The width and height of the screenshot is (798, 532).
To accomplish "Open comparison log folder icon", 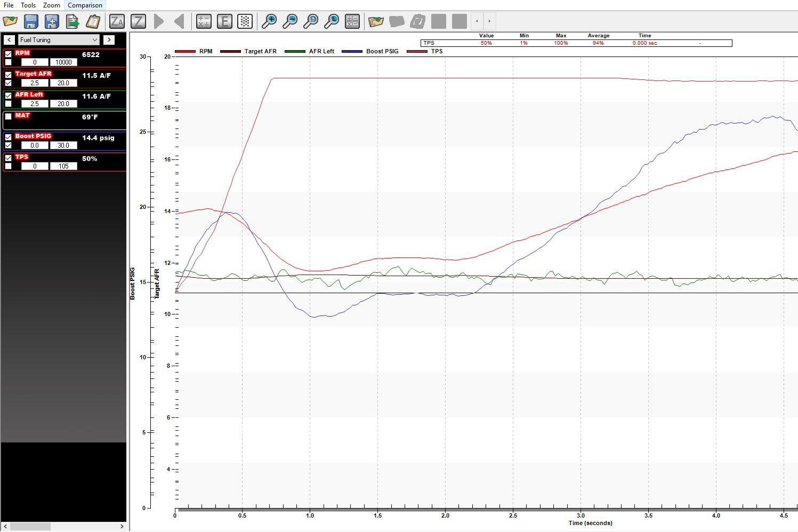I will pyautogui.click(x=376, y=22).
